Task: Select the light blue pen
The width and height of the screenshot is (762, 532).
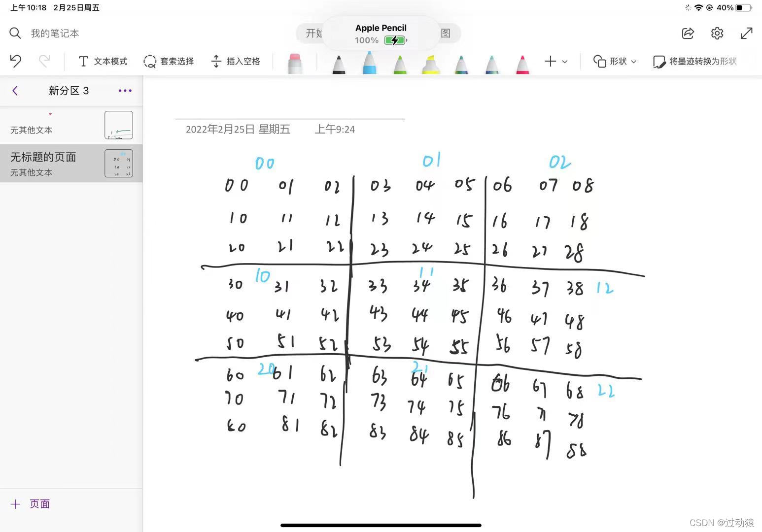Action: pyautogui.click(x=369, y=63)
